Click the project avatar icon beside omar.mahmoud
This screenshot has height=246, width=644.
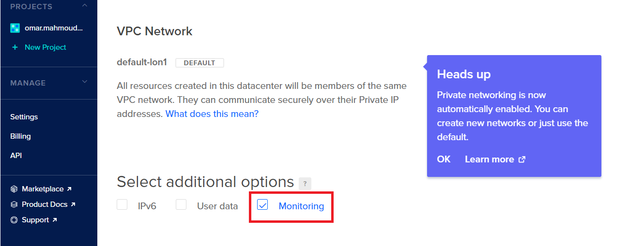15,28
